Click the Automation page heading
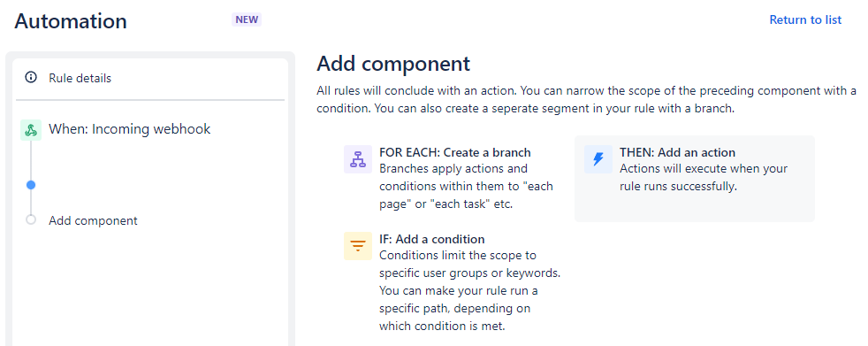 71,21
